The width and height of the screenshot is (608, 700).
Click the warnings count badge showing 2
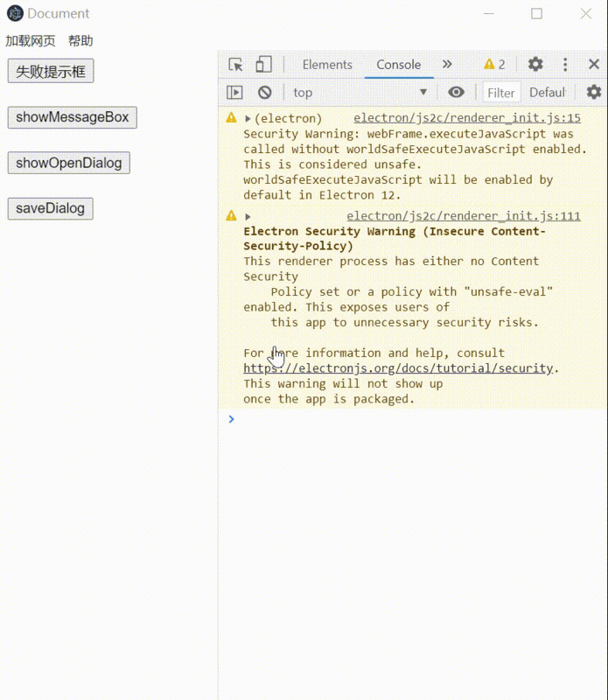(494, 65)
